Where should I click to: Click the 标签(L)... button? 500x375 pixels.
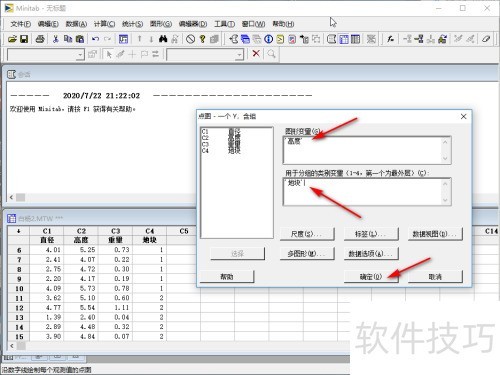click(x=371, y=234)
